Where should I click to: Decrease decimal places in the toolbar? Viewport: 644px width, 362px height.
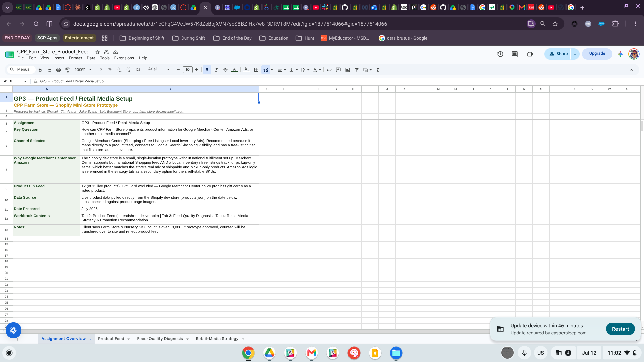pos(119,70)
